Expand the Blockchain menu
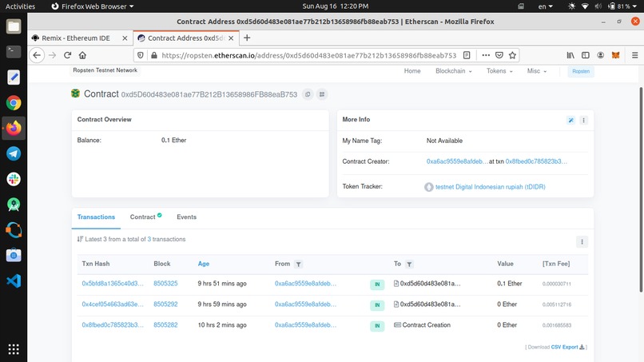Image resolution: width=644 pixels, height=362 pixels. pos(453,71)
